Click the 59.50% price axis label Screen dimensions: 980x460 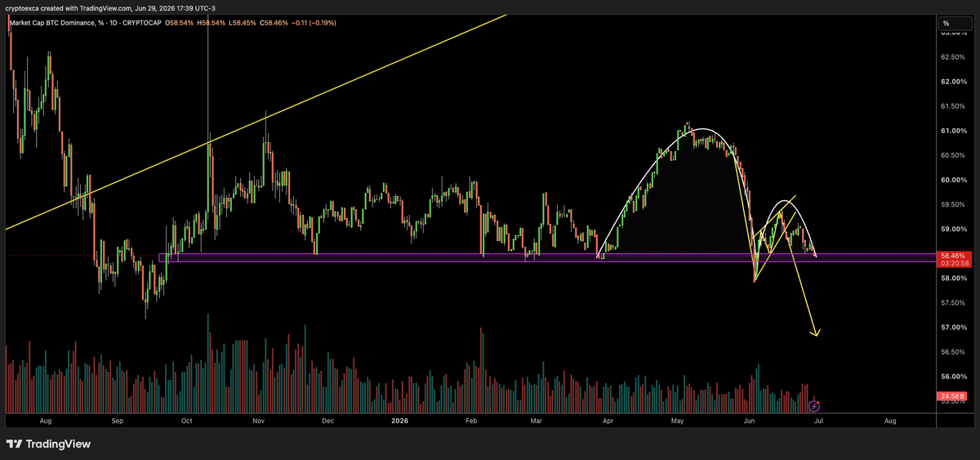pyautogui.click(x=953, y=204)
